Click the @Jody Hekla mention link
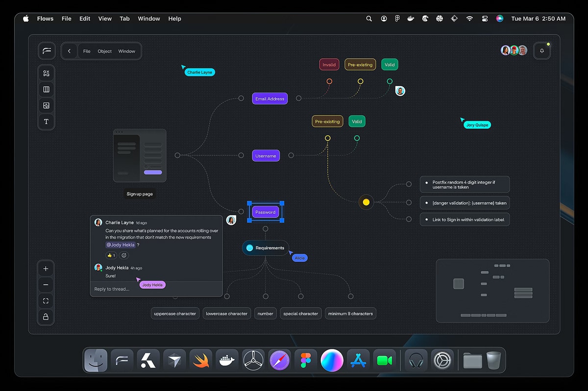The width and height of the screenshot is (588, 391). [121, 244]
